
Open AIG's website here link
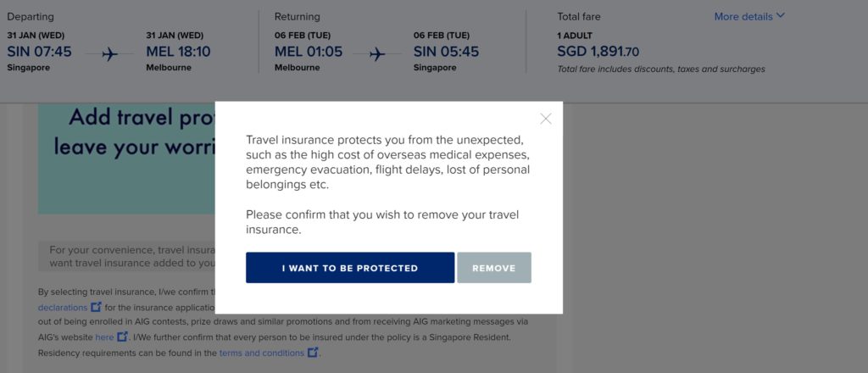[x=104, y=337]
